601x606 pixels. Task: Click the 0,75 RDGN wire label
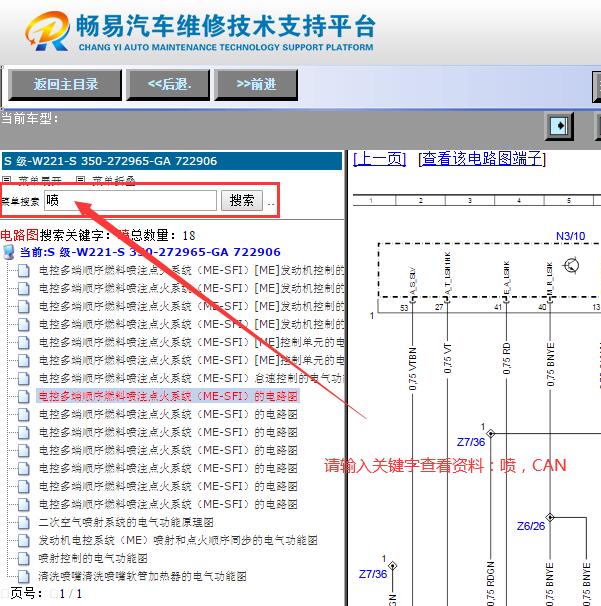tap(490, 584)
